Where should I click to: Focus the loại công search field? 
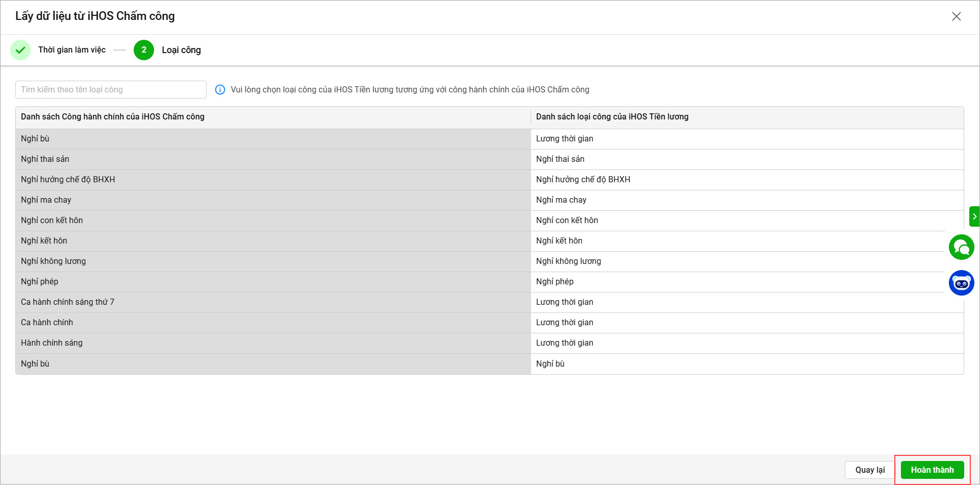111,90
